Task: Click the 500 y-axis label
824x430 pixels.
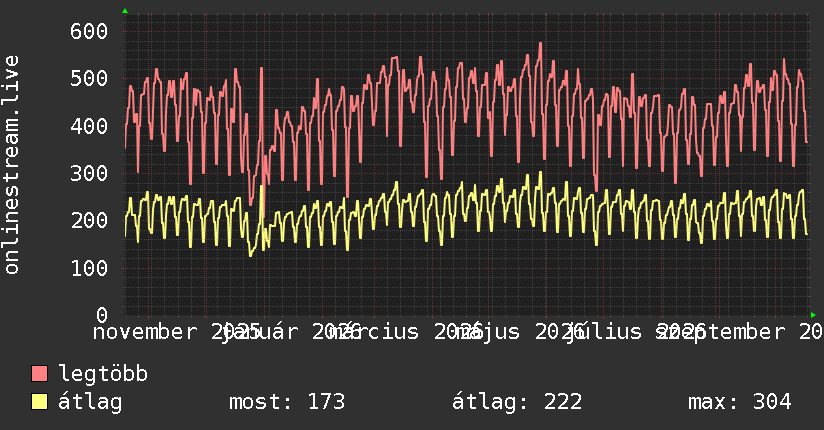Action: point(89,79)
